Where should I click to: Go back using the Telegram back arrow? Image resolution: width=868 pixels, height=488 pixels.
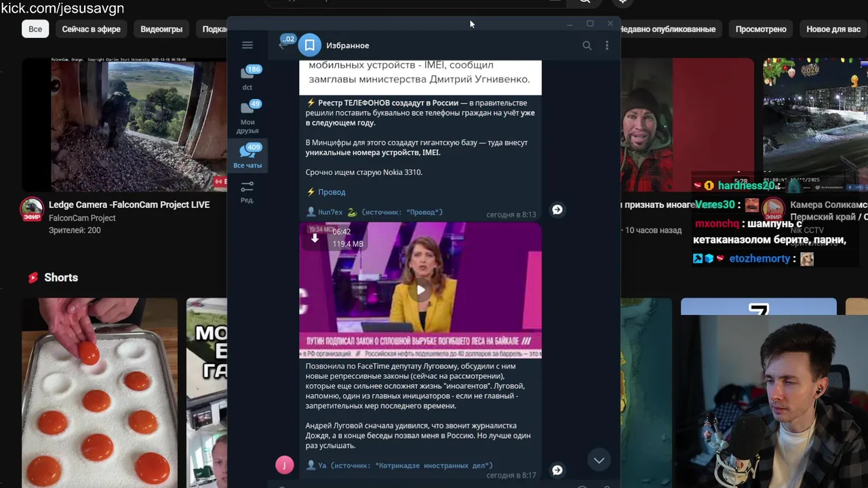coord(282,45)
